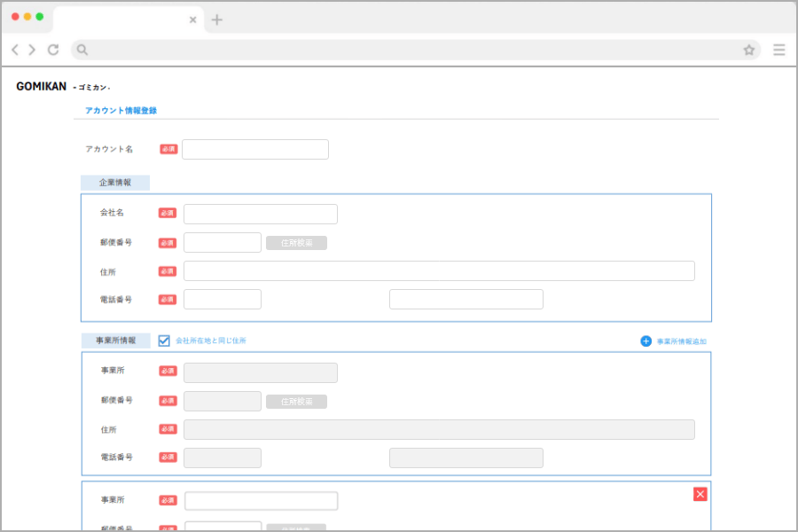798x532 pixels.
Task: Reload the page with refresh icon
Action: (53, 51)
